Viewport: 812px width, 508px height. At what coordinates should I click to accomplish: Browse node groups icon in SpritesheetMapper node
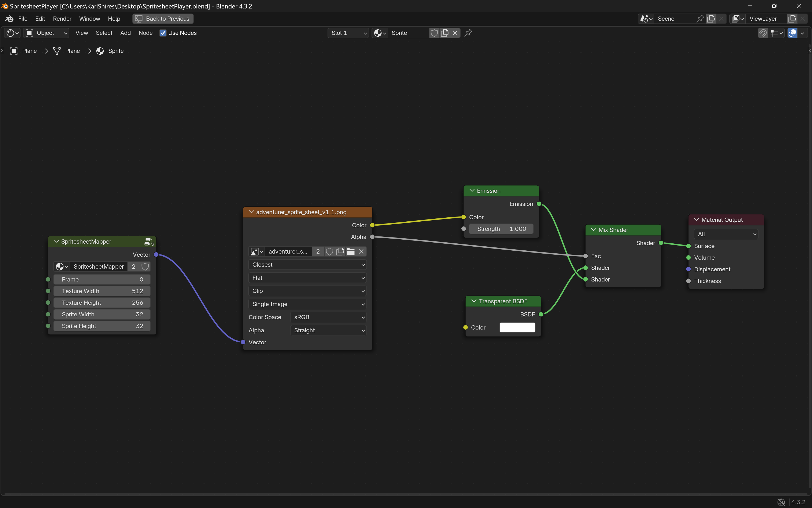[x=62, y=266]
